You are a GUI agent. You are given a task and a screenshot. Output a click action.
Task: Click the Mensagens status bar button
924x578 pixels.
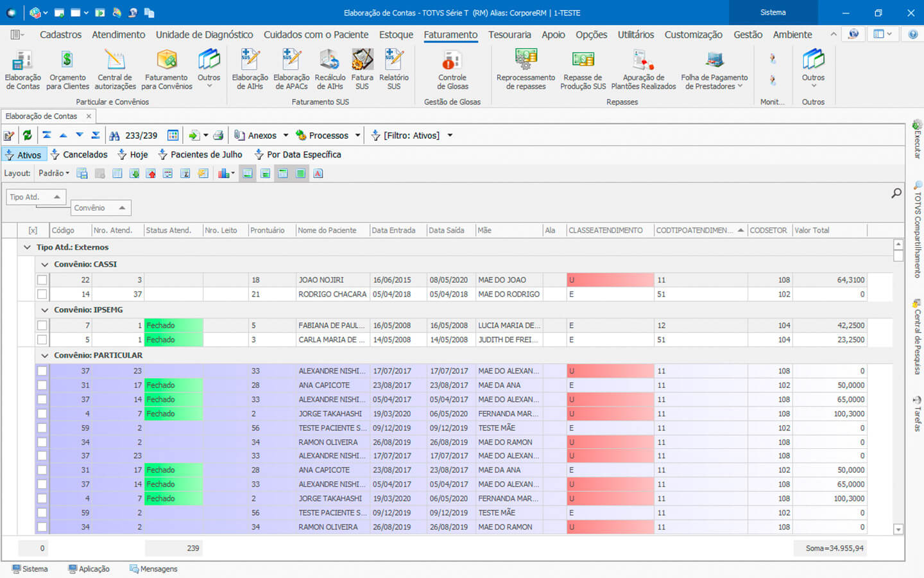click(153, 569)
